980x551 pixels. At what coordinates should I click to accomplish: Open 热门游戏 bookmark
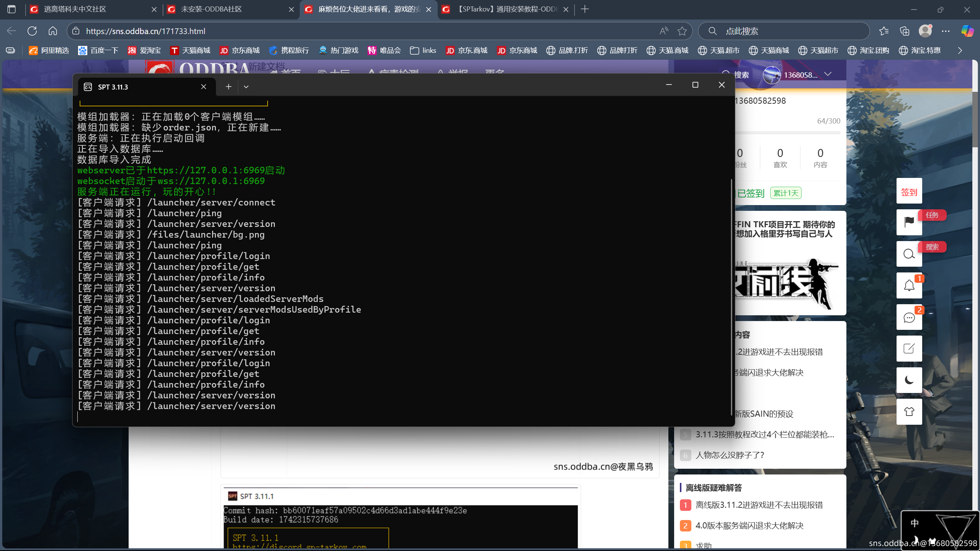338,51
